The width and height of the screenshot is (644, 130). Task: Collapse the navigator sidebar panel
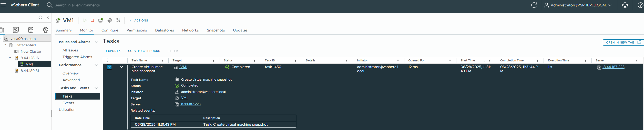(48, 17)
